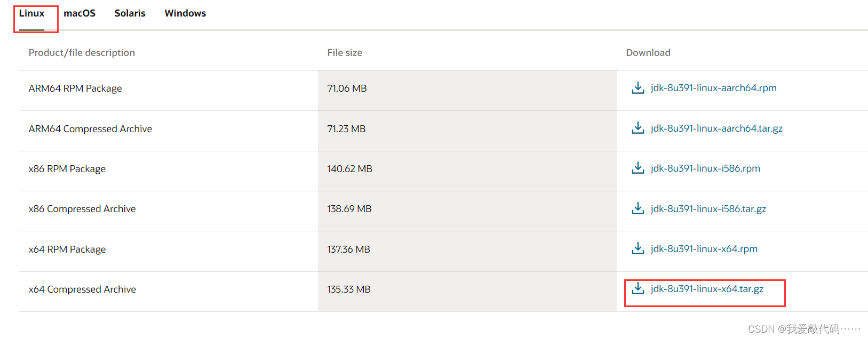Click download icon for i586.tar.gz archive
868x339 pixels.
point(638,208)
